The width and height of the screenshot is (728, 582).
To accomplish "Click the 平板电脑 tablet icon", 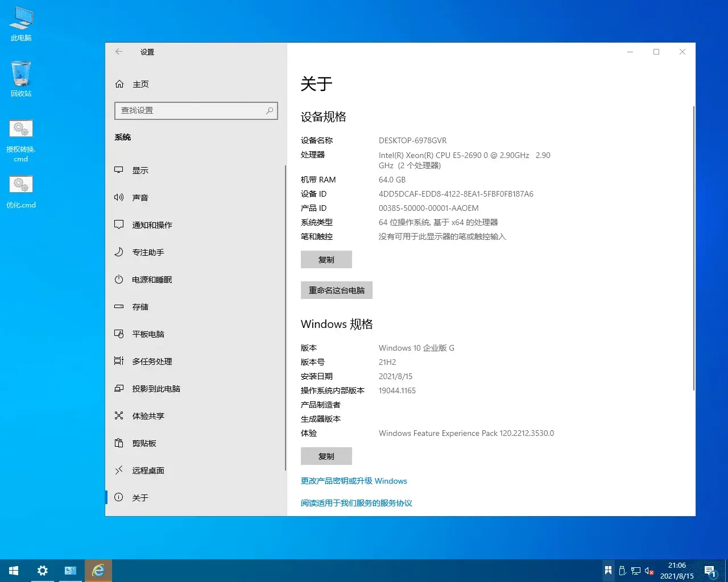I will click(119, 334).
